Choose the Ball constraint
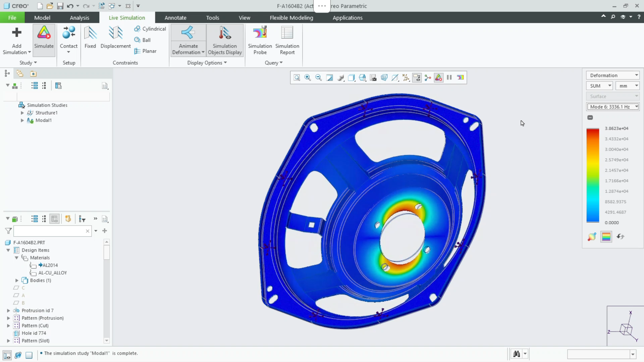 point(143,40)
